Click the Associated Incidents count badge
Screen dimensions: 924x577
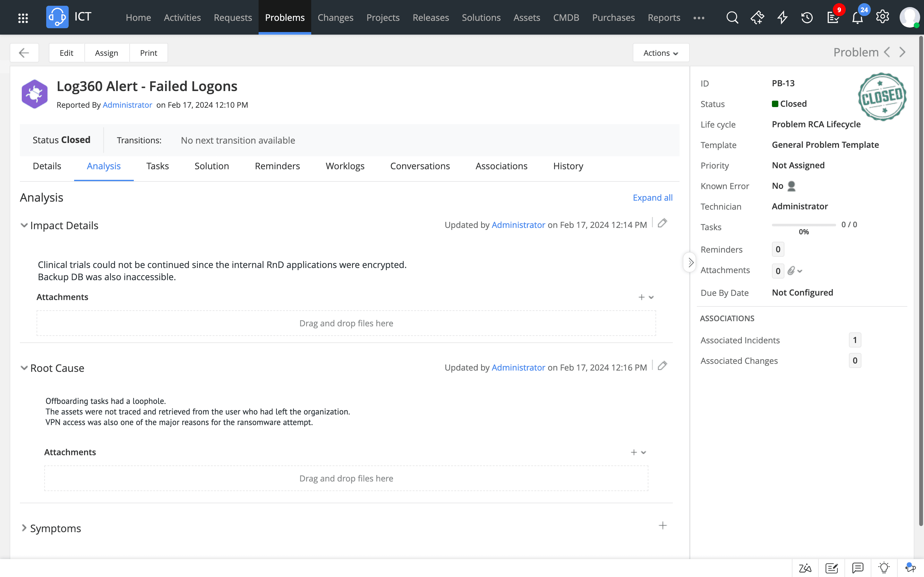coord(854,340)
